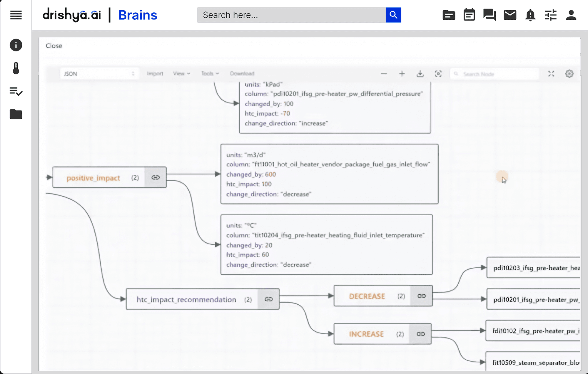Open the calendar icon in header

tap(469, 15)
